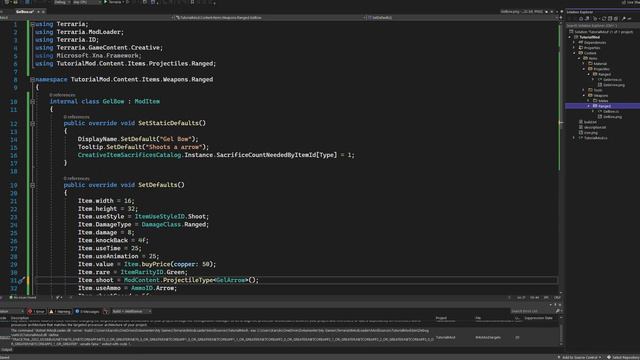Screen dimensions: 640x360
Task: Switch to the GelBow.cs editor tab
Action: click(24, 12)
